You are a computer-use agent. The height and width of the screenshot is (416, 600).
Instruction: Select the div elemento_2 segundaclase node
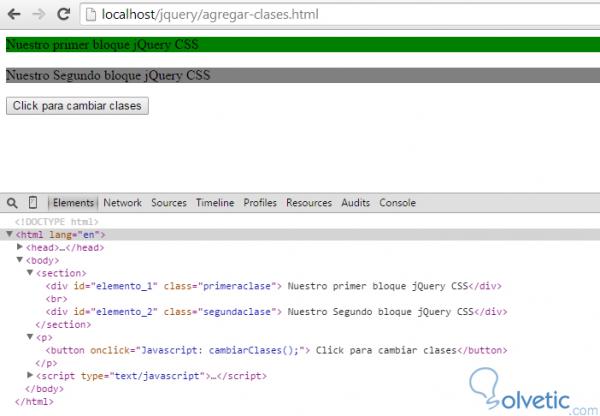[x=276, y=312]
